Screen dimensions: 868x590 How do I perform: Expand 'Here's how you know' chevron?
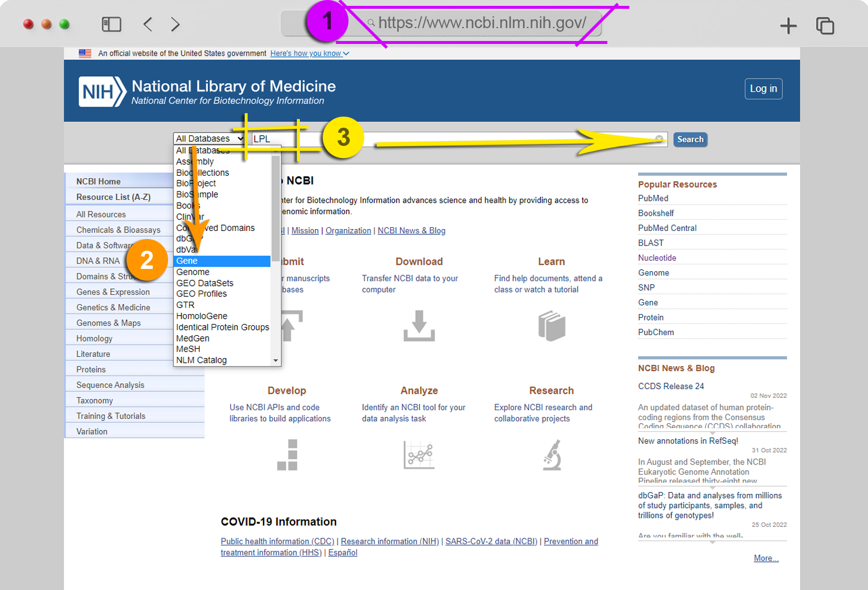(346, 53)
